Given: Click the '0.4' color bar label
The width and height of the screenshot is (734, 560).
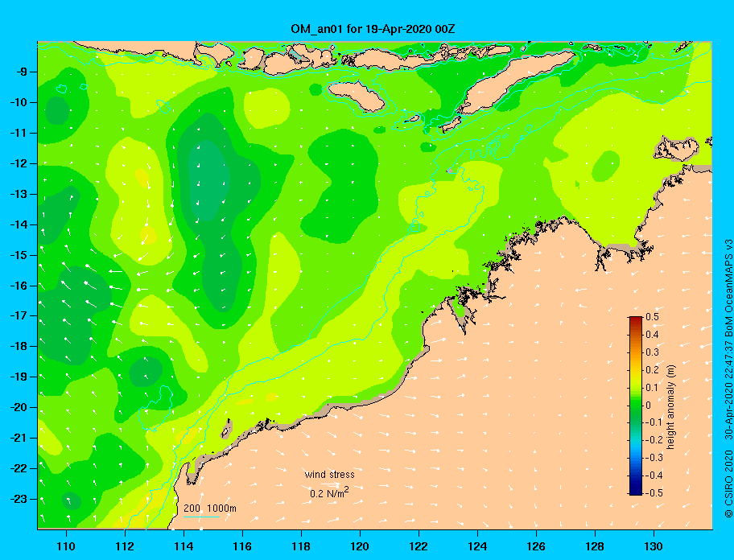Looking at the screenshot, I should point(652,335).
